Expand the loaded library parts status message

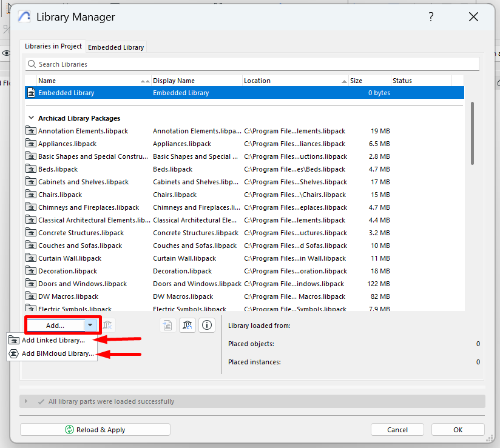click(25, 401)
